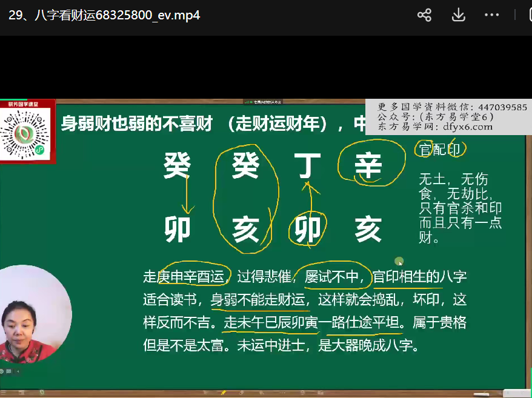This screenshot has height=398, width=532.
Task: Close the video viewer with the X
Action: (x=522, y=15)
